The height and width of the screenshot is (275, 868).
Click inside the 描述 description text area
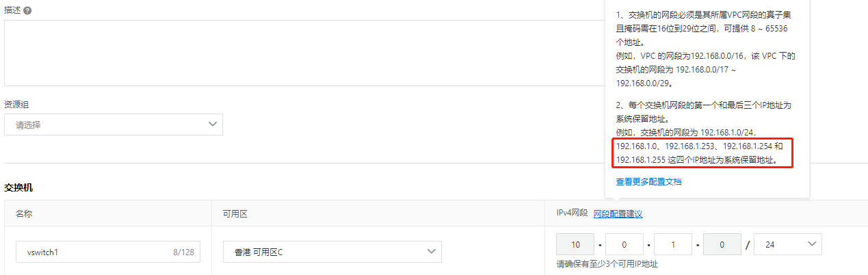[x=301, y=53]
